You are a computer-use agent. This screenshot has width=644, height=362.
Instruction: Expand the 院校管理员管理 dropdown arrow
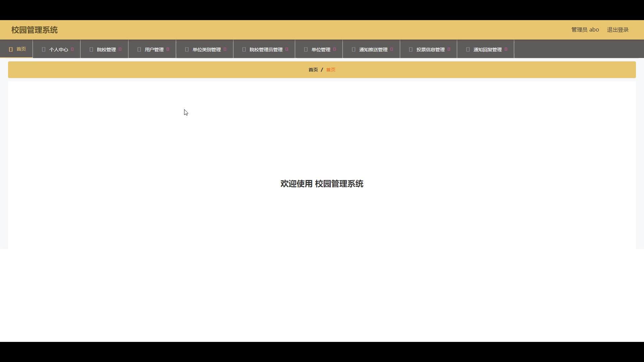point(287,49)
